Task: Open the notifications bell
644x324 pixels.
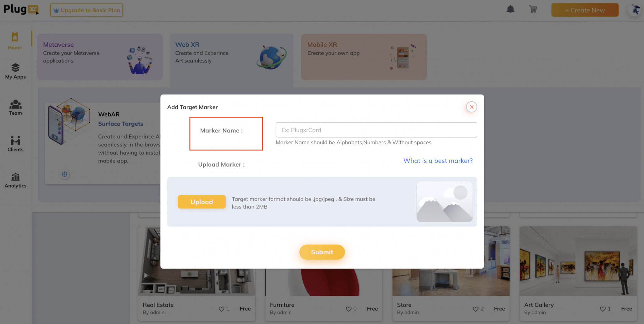Action: pos(511,9)
